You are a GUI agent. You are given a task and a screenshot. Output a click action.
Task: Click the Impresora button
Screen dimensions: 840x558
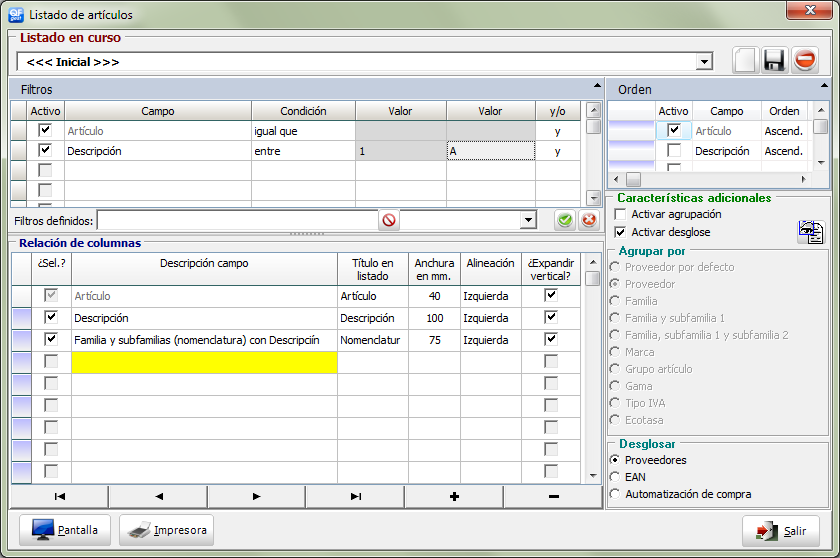point(166,530)
